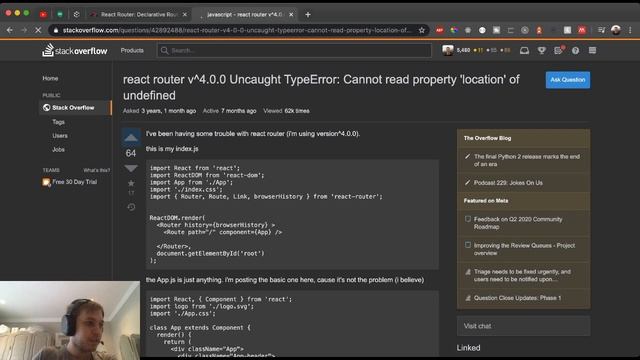Image resolution: width=640 pixels, height=360 pixels.
Task: Close the React Router tab
Action: pos(184,14)
